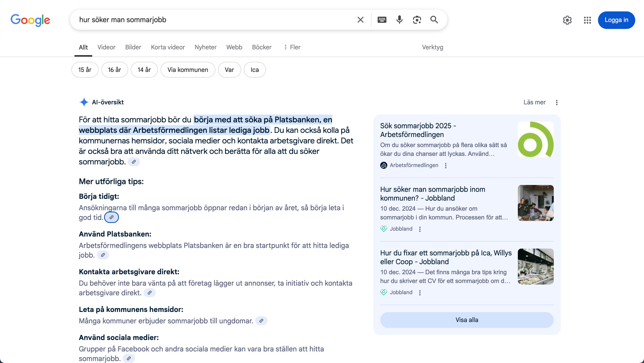
Task: Click the 'Visa alla' sources button
Action: pyautogui.click(x=467, y=320)
